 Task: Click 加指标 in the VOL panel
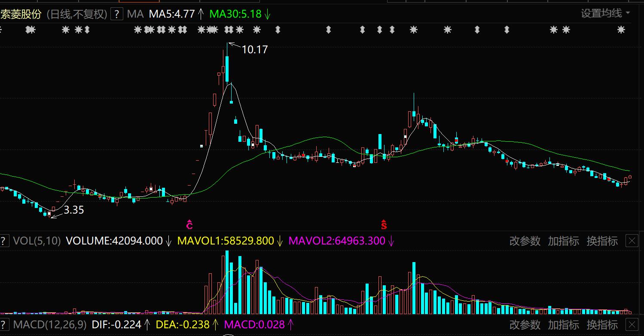(x=563, y=241)
